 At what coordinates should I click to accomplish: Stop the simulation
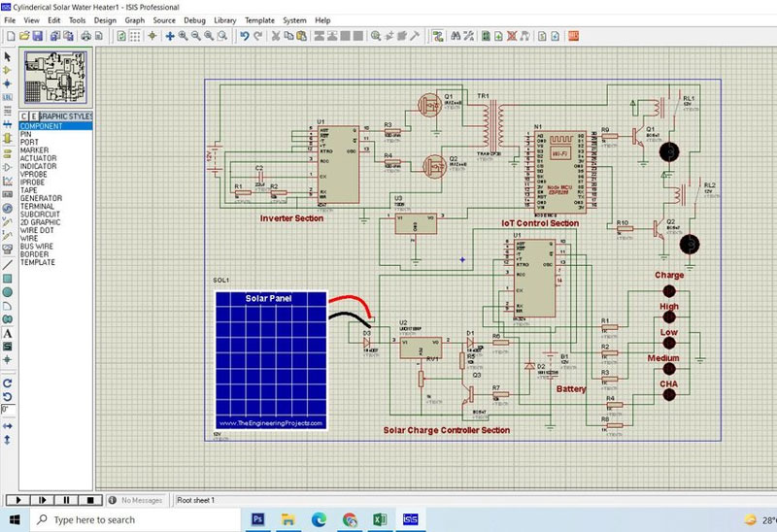tap(90, 500)
